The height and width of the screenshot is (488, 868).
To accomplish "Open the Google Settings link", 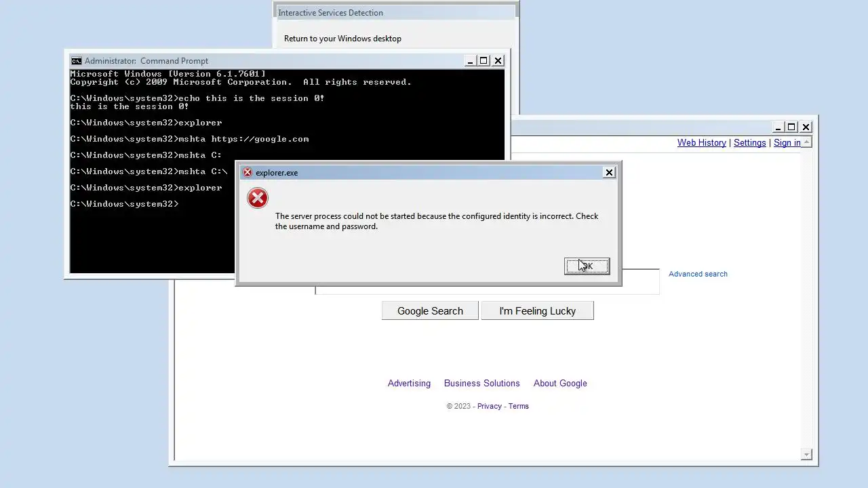I will coord(750,143).
